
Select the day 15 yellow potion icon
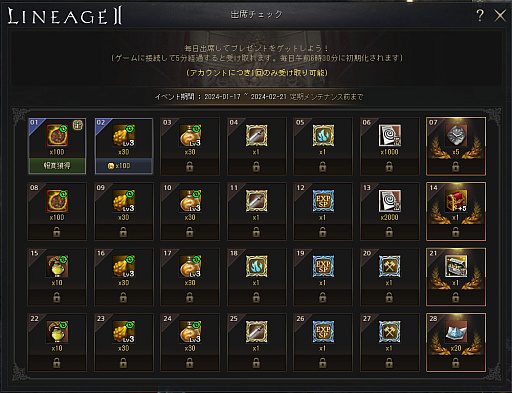tap(57, 266)
